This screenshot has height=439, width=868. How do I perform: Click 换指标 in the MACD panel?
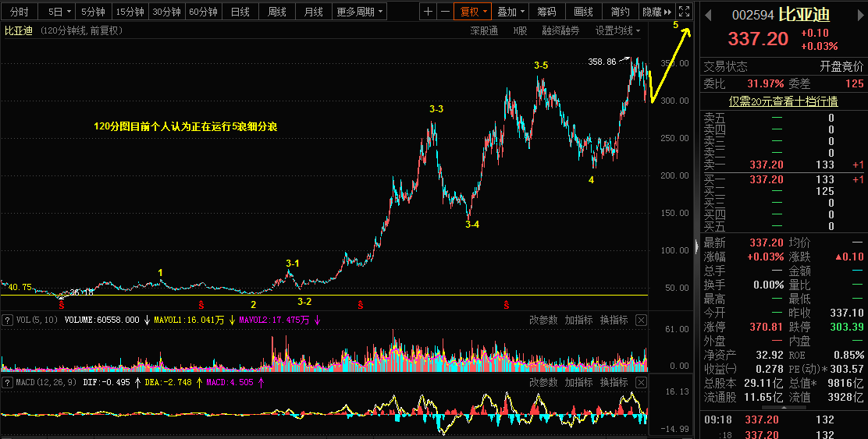pos(614,383)
